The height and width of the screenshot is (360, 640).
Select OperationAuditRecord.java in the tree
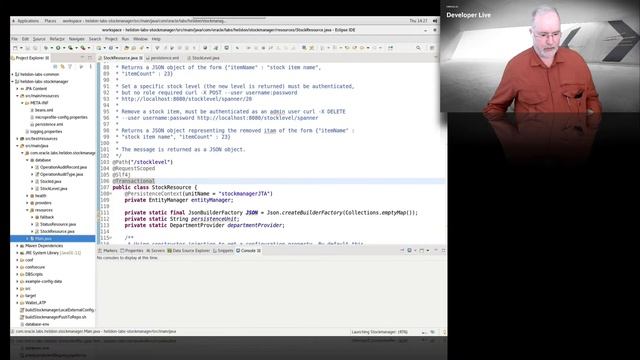63,167
